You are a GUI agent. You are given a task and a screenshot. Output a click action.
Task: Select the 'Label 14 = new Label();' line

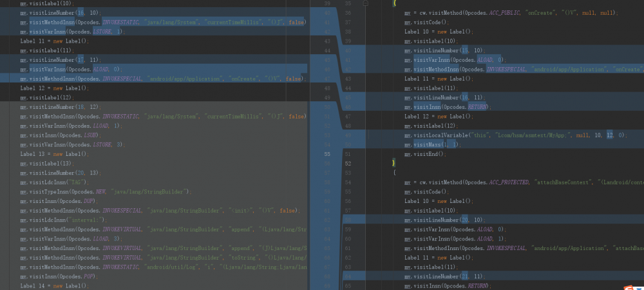pyautogui.click(x=54, y=286)
